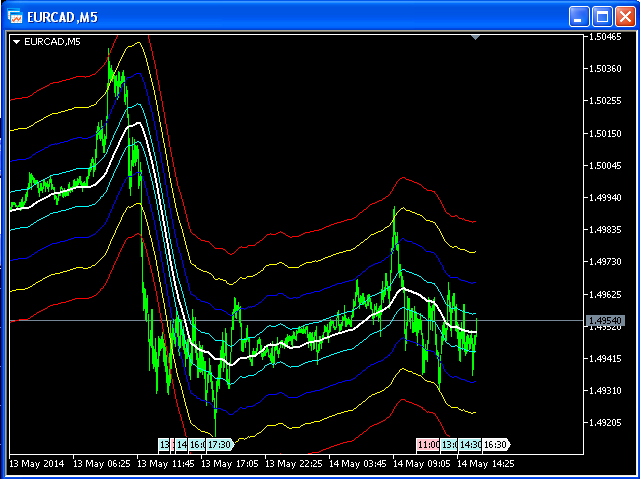Viewport: 640px width, 480px height.
Task: Click the 1.49415 price scale value
Action: 604,358
